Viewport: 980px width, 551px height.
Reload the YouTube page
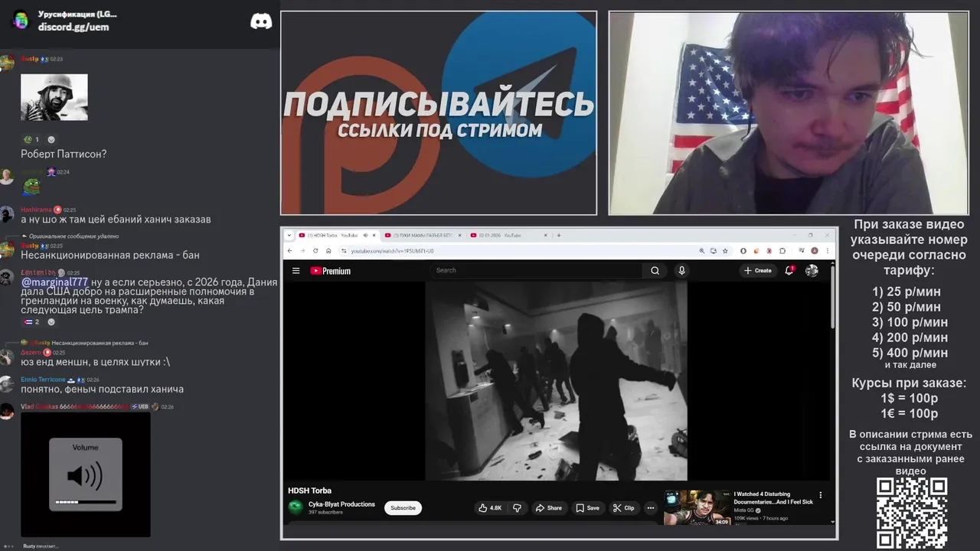click(315, 250)
